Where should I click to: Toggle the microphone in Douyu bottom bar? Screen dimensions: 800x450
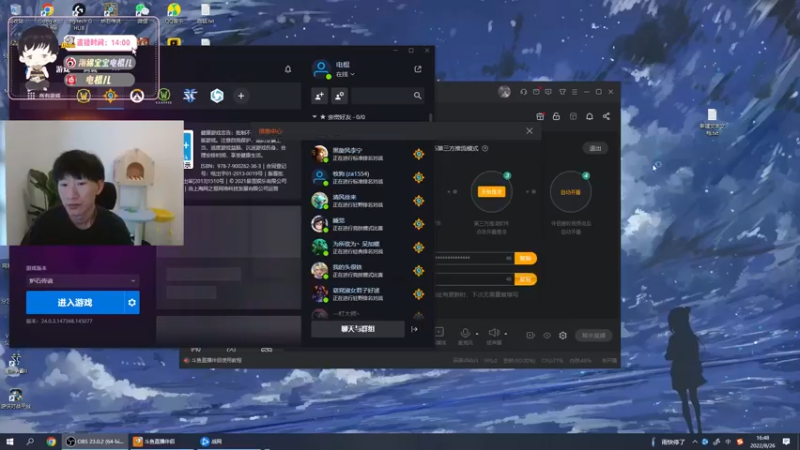point(465,333)
